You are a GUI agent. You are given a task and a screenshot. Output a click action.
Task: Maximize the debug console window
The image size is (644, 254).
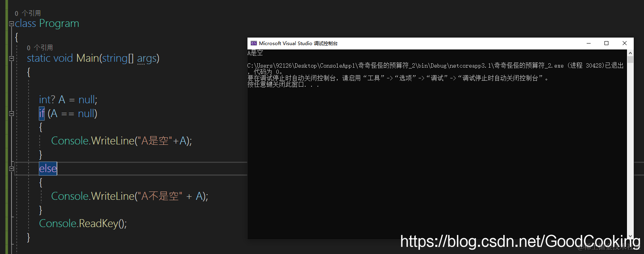tap(606, 43)
